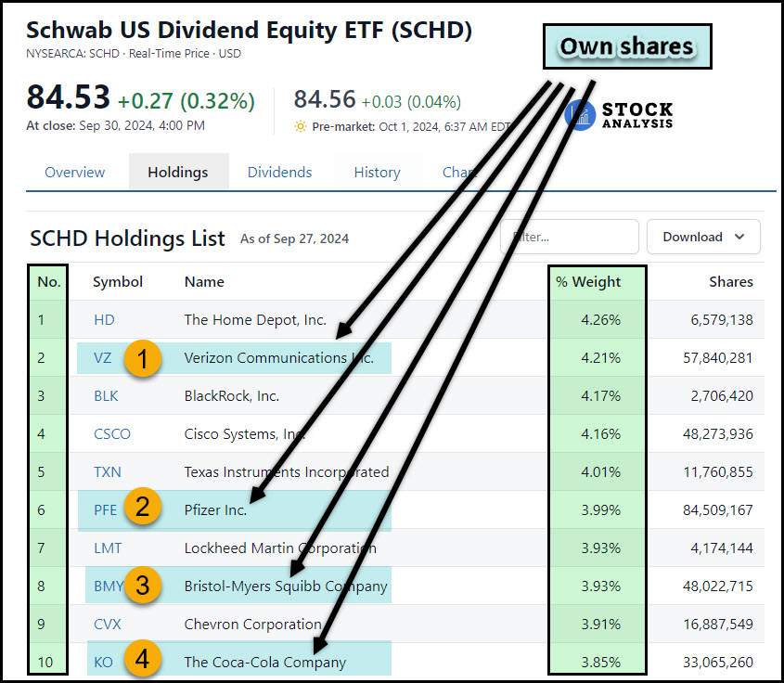
Task: Click the Stock Analysis logo icon
Action: 580,114
